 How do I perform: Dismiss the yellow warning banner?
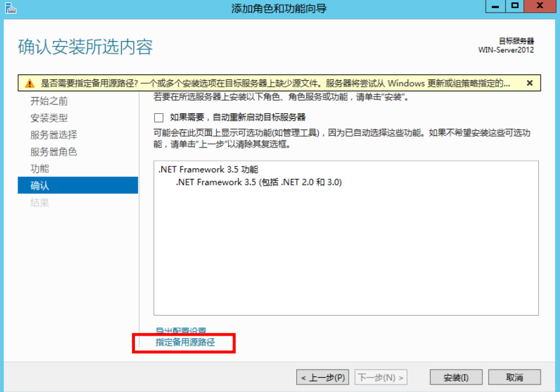point(529,83)
